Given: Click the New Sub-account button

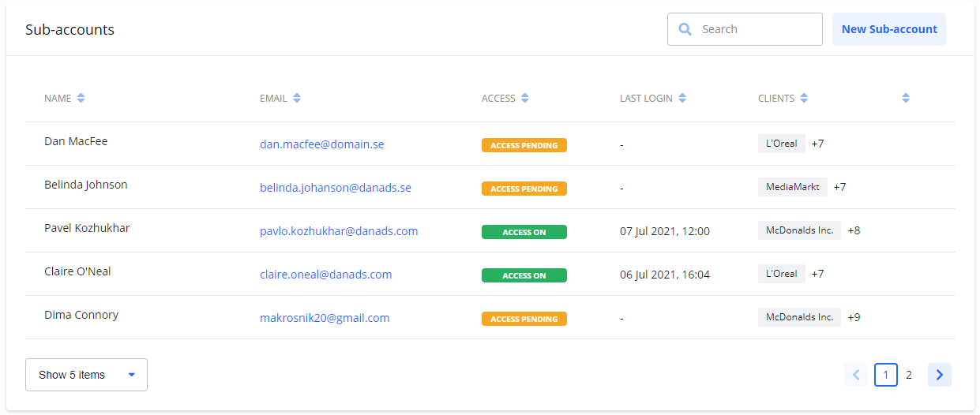Looking at the screenshot, I should 888,29.
